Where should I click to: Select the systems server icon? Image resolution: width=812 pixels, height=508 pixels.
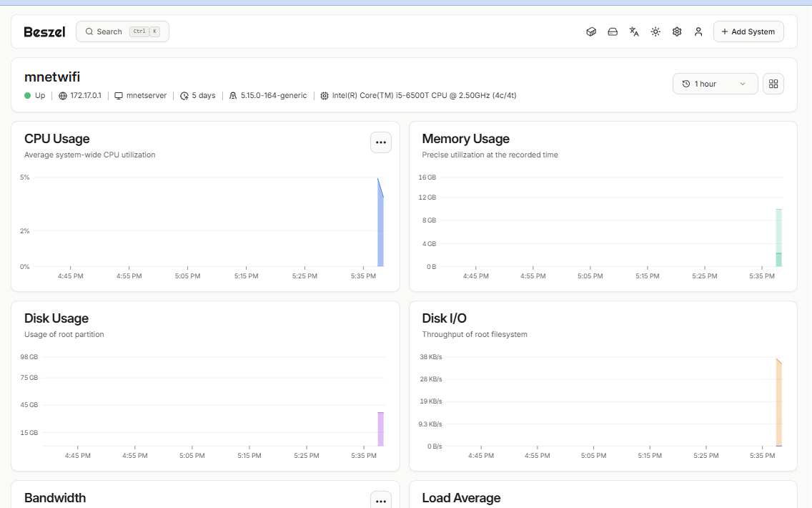click(x=613, y=31)
